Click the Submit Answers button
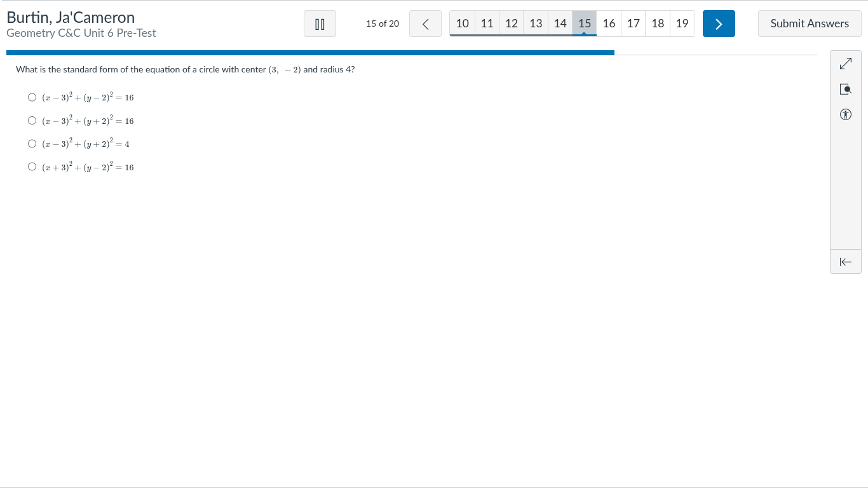 810,24
